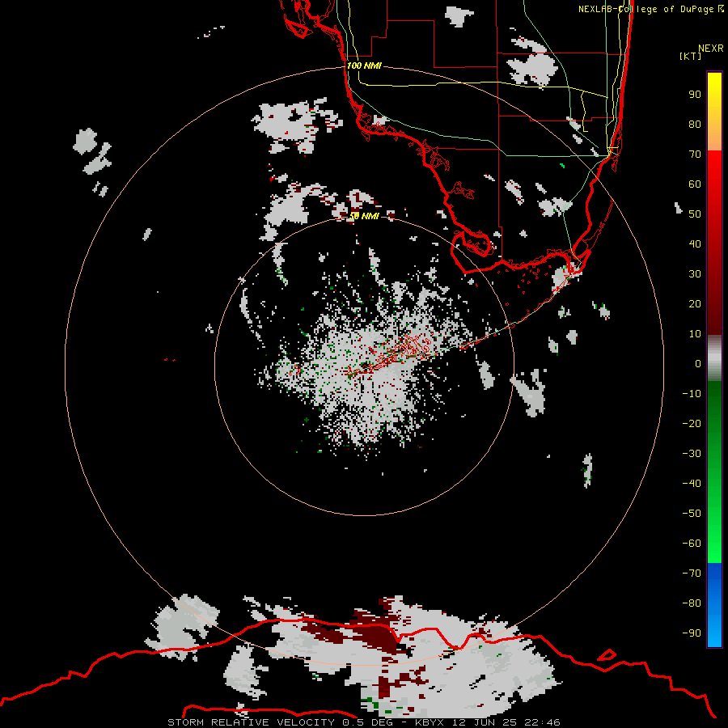This screenshot has width=728, height=728.
Task: Click the 90 value on the velocity scale
Action: pos(695,95)
